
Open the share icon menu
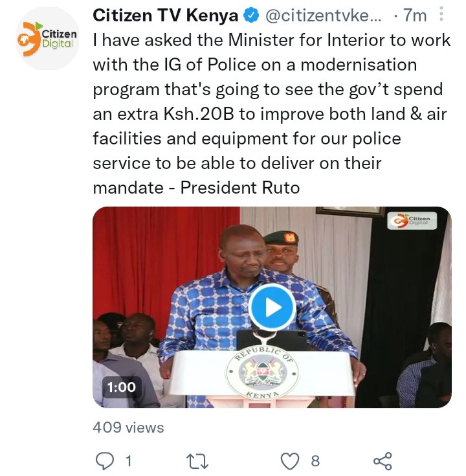click(383, 461)
